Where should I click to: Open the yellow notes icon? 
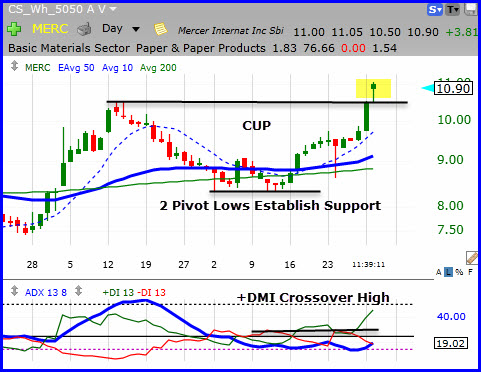(161, 29)
